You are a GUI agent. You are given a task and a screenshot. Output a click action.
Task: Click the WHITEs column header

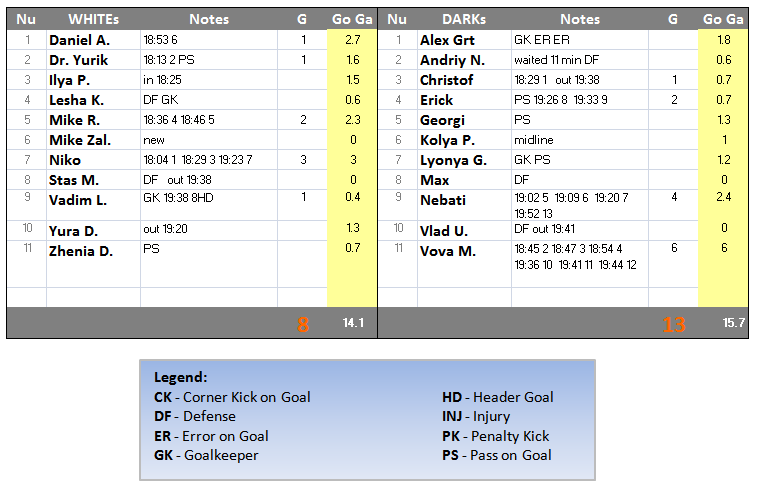[x=93, y=19]
